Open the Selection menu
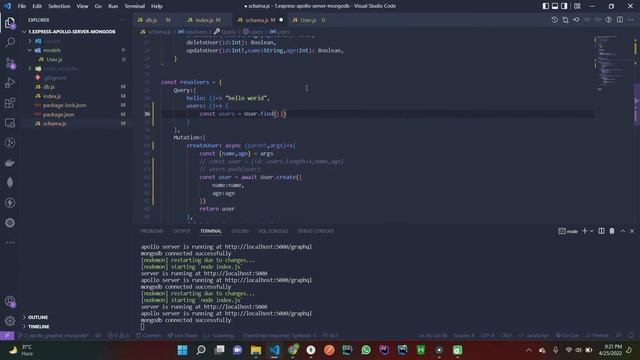 click(59, 6)
